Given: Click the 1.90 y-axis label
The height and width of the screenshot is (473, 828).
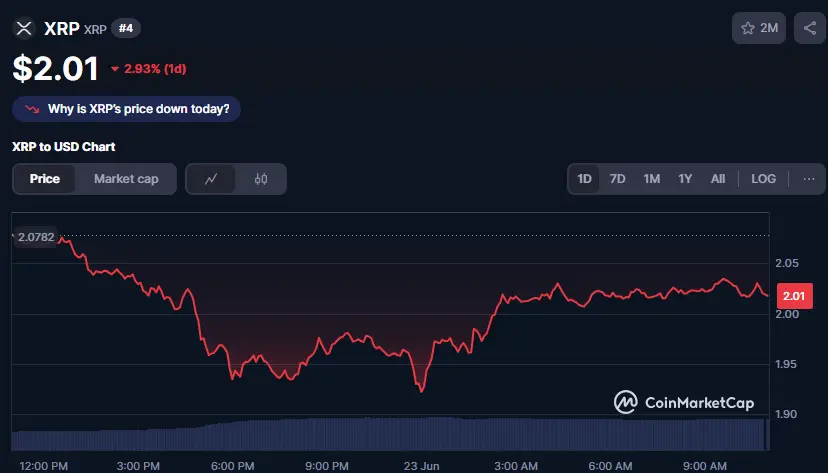Looking at the screenshot, I should coord(787,414).
